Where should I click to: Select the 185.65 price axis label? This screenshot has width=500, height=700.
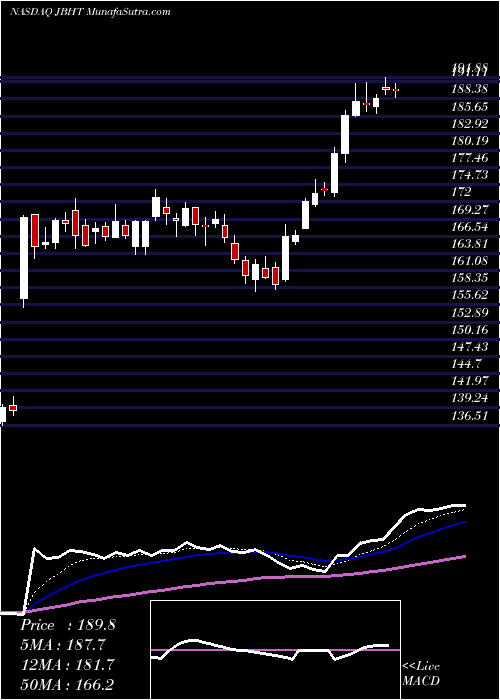point(469,106)
